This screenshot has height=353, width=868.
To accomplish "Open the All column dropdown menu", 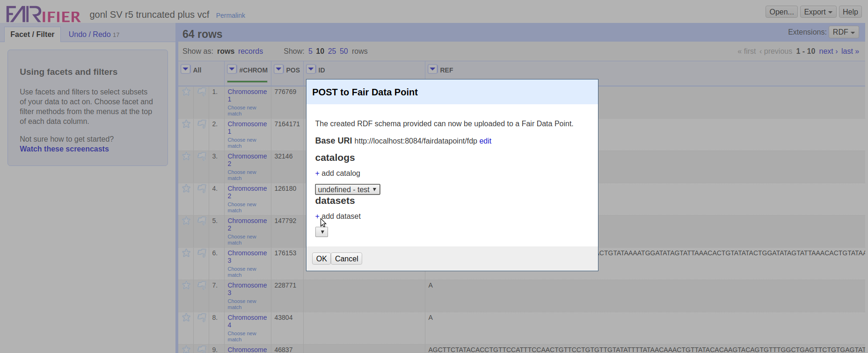I will [x=186, y=69].
